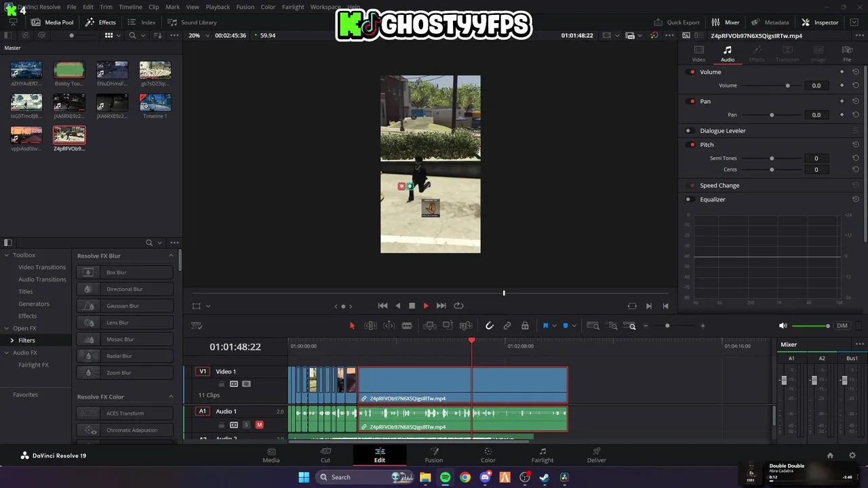Enable the Dialogue Leveler switch
868x488 pixels.
[689, 131]
